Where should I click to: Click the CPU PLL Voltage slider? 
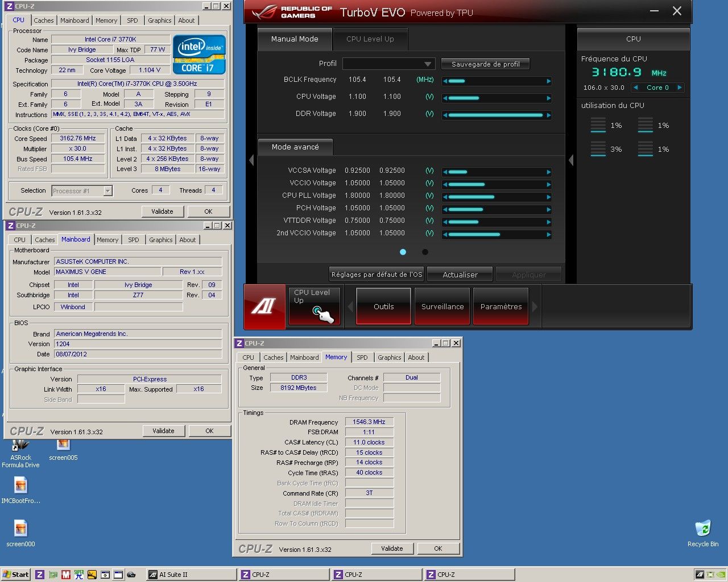tap(497, 197)
